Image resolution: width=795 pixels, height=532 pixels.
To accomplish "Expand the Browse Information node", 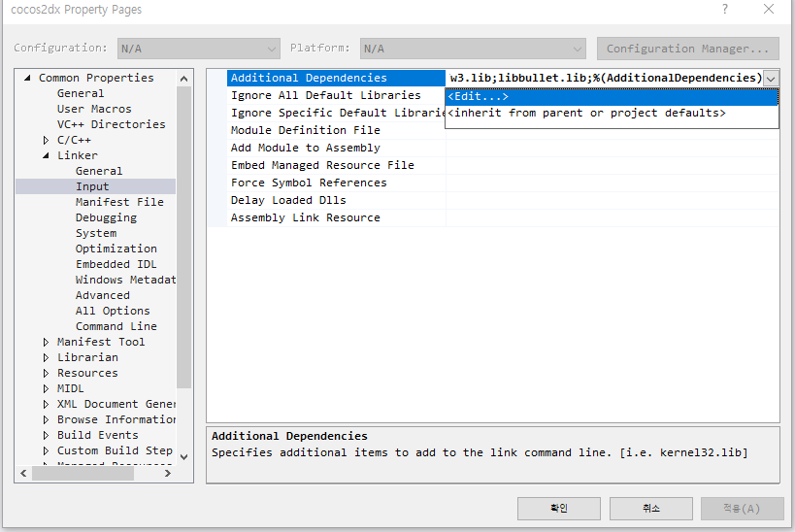I will pos(47,420).
